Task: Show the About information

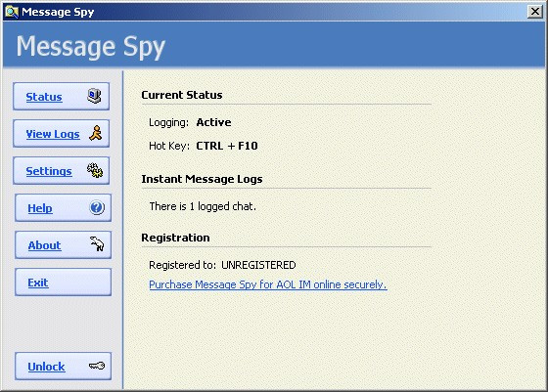Action: tap(63, 244)
